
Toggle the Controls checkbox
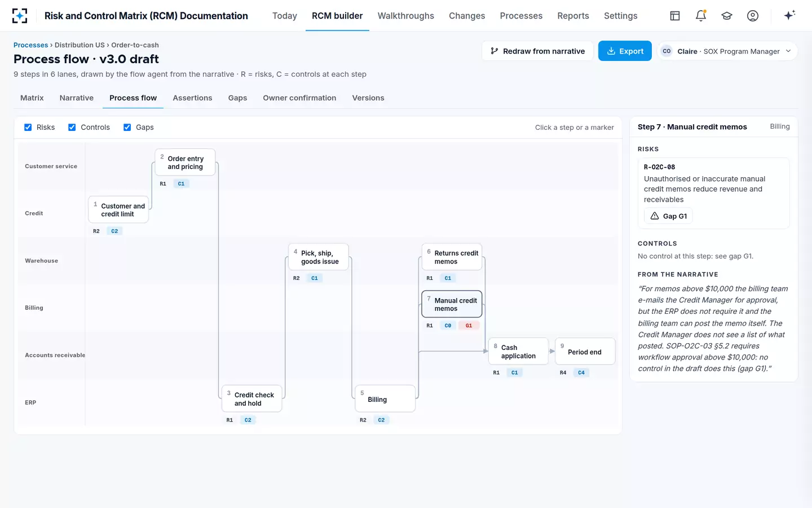72,128
